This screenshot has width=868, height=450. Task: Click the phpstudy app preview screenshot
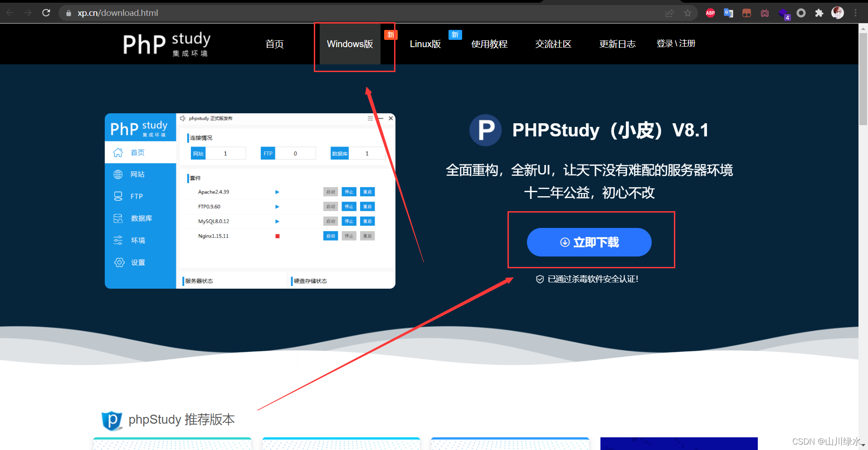coord(250,201)
